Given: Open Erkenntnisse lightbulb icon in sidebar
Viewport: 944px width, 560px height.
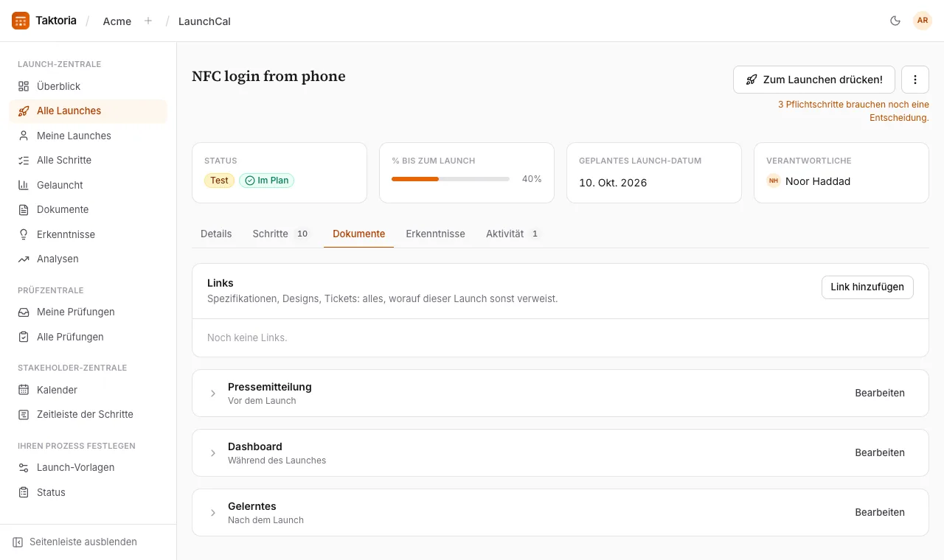Looking at the screenshot, I should (x=24, y=234).
